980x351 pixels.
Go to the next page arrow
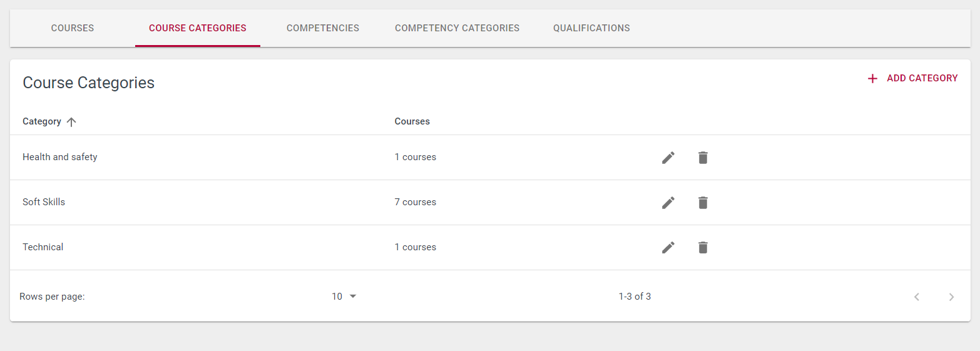(x=951, y=297)
